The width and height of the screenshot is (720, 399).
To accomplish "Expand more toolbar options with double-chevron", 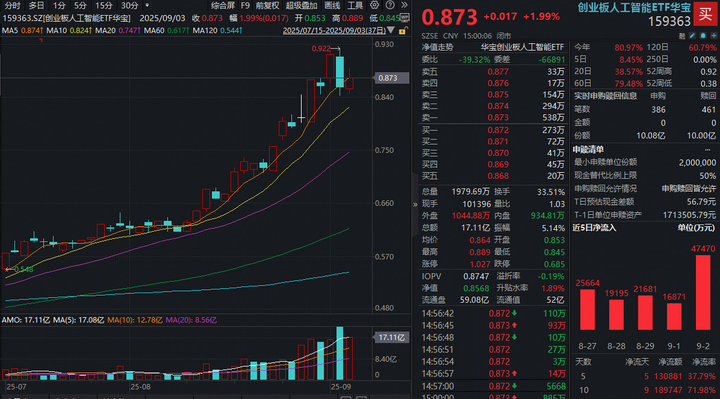I will click(x=404, y=5).
